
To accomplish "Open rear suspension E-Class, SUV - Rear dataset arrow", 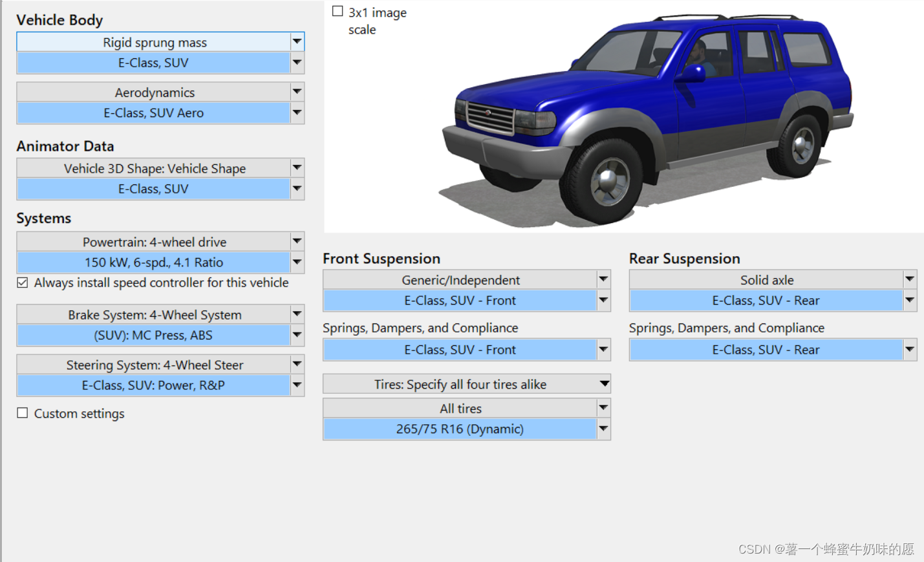I will click(x=910, y=300).
